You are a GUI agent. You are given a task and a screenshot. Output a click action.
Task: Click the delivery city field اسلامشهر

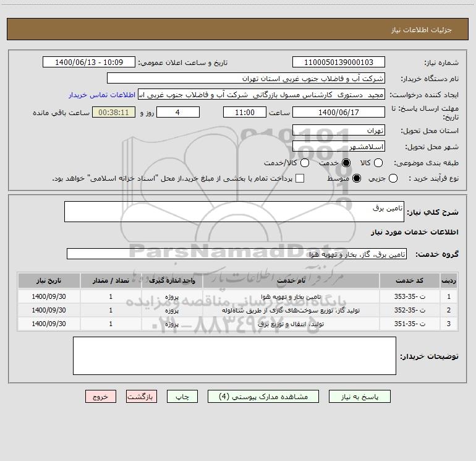coord(339,147)
